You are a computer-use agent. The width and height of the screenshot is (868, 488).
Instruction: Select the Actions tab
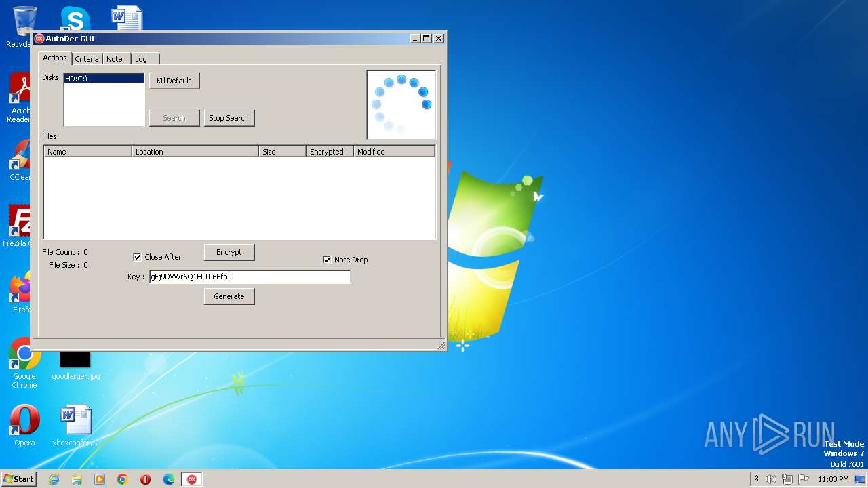[x=55, y=58]
